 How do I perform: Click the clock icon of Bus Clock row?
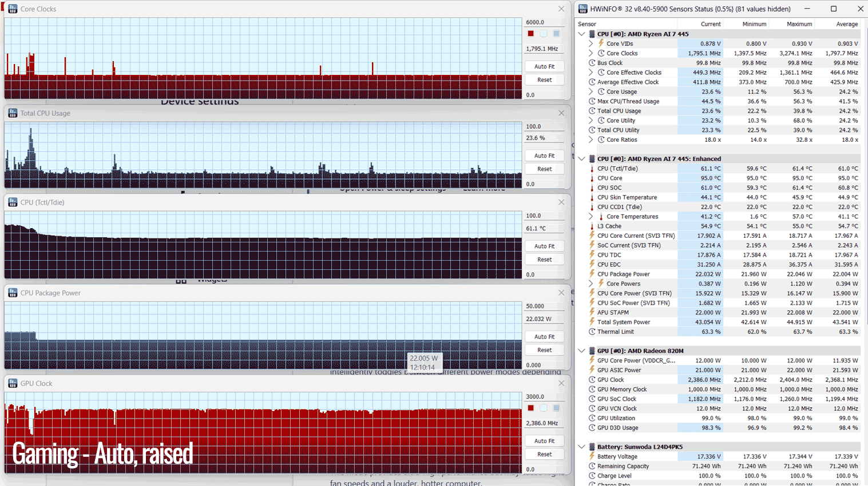pyautogui.click(x=592, y=63)
